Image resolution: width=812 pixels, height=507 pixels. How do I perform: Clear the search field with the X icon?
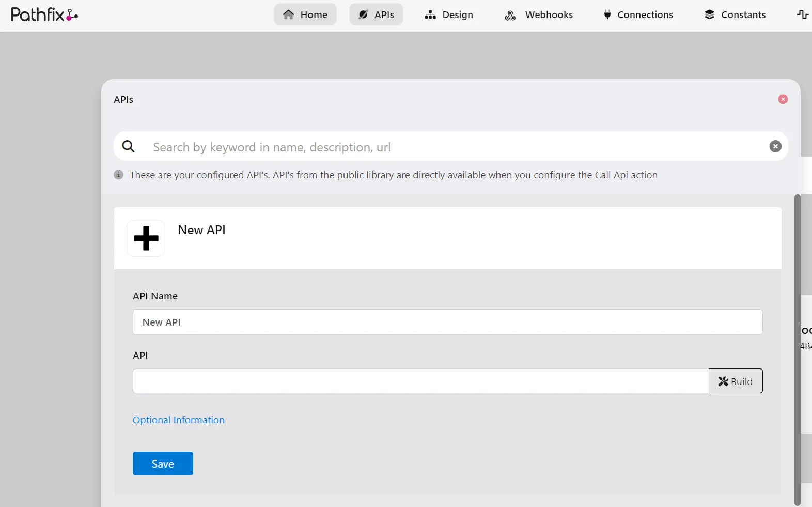(775, 146)
